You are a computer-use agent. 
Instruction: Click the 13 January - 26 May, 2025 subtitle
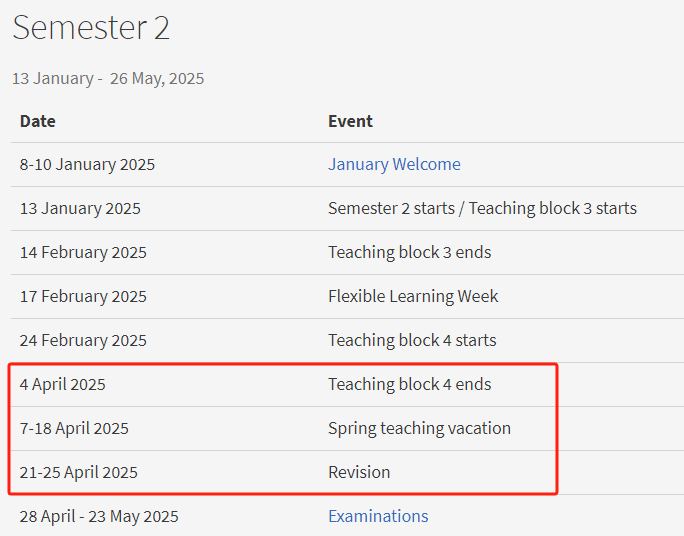pos(108,79)
